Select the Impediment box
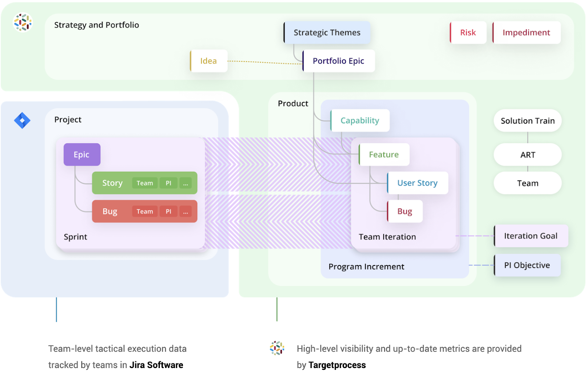 (x=526, y=33)
